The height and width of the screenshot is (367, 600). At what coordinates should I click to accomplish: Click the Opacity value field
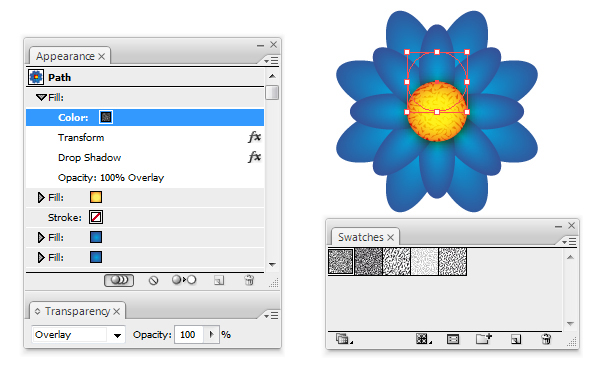pos(188,335)
